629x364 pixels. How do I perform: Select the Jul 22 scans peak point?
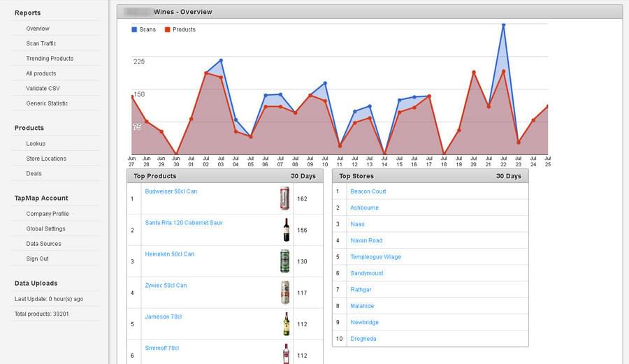(x=503, y=25)
